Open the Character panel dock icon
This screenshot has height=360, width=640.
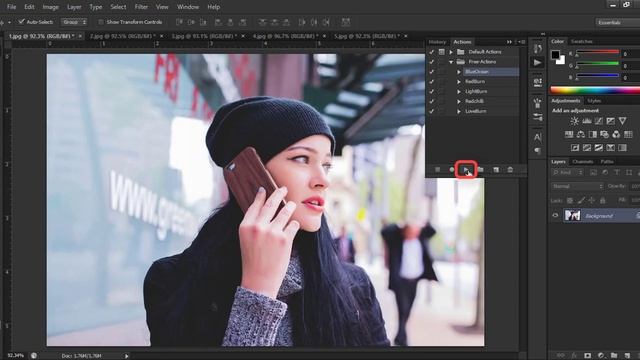coord(538,137)
